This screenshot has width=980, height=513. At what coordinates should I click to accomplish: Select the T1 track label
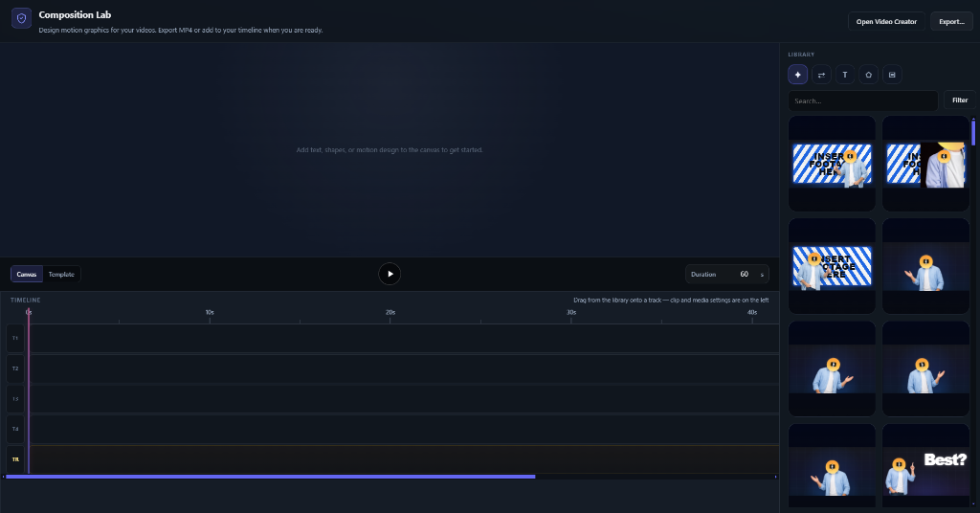tap(15, 338)
